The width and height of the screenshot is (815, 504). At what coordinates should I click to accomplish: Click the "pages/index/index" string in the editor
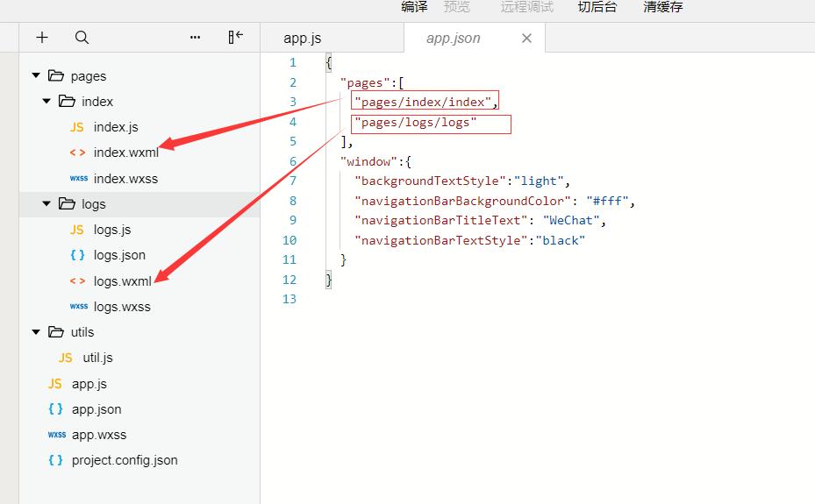point(423,102)
